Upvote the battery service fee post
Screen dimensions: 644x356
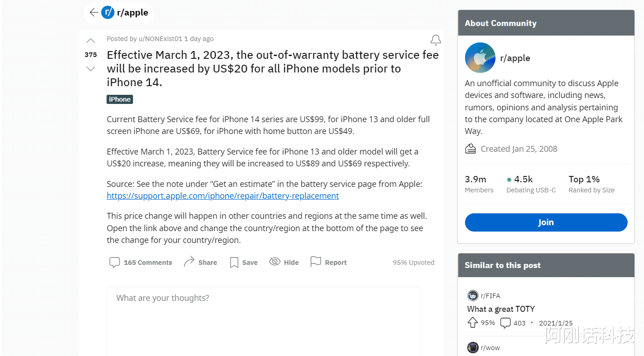click(x=91, y=41)
